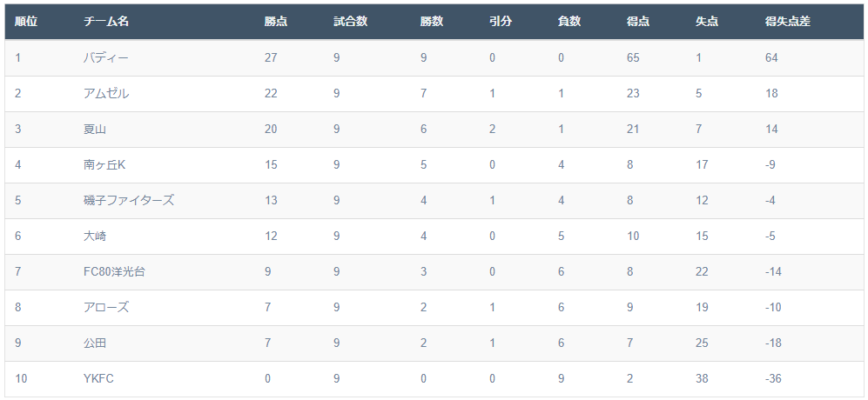Select the アムゼル team row
Screen dimensions: 868x400
point(434,94)
